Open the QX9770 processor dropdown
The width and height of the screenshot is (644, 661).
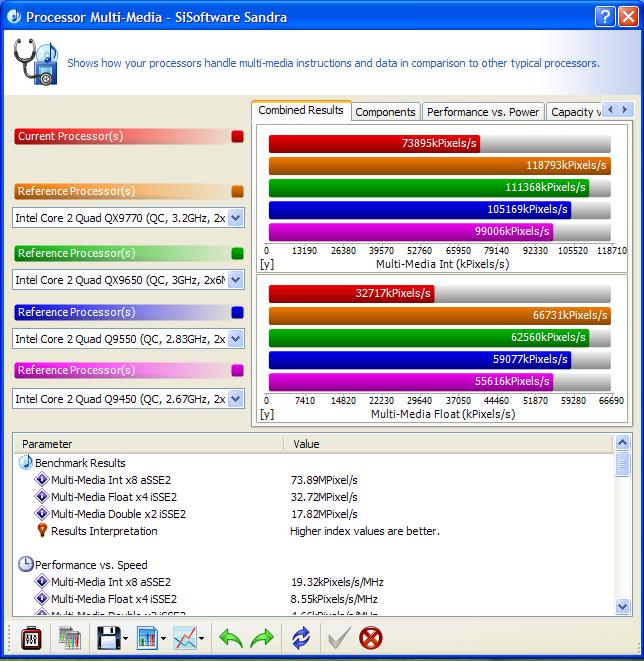coord(236,218)
